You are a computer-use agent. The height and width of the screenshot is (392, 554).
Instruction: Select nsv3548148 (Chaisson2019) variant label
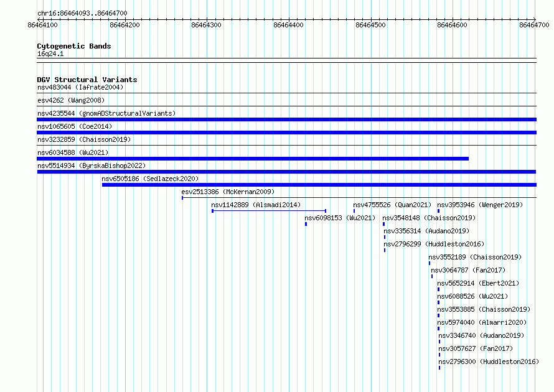point(429,218)
